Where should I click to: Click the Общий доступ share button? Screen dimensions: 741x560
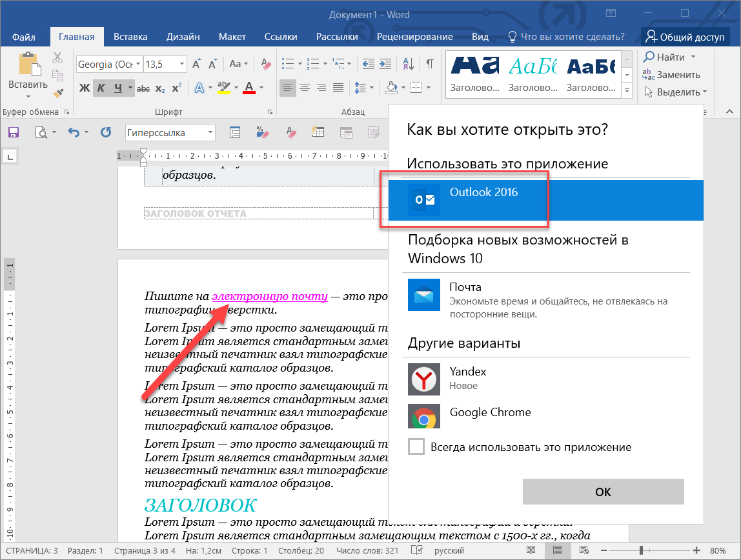click(685, 37)
